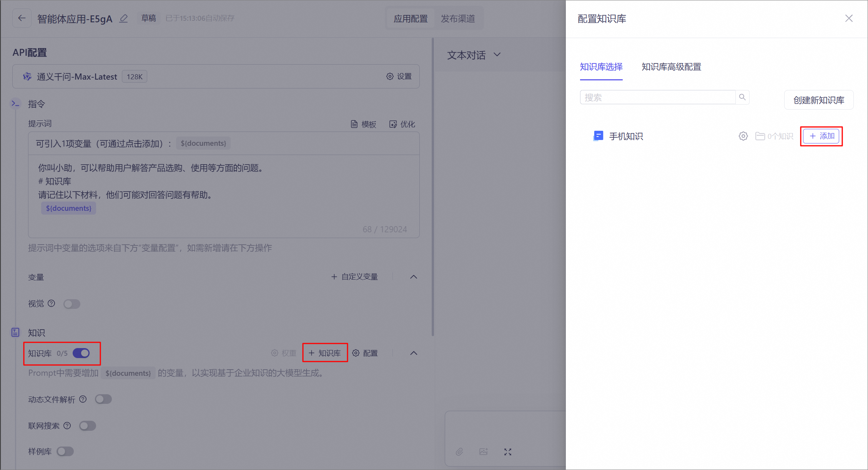Switch to the 知识库高级配置 tab
The image size is (868, 470).
tap(671, 67)
